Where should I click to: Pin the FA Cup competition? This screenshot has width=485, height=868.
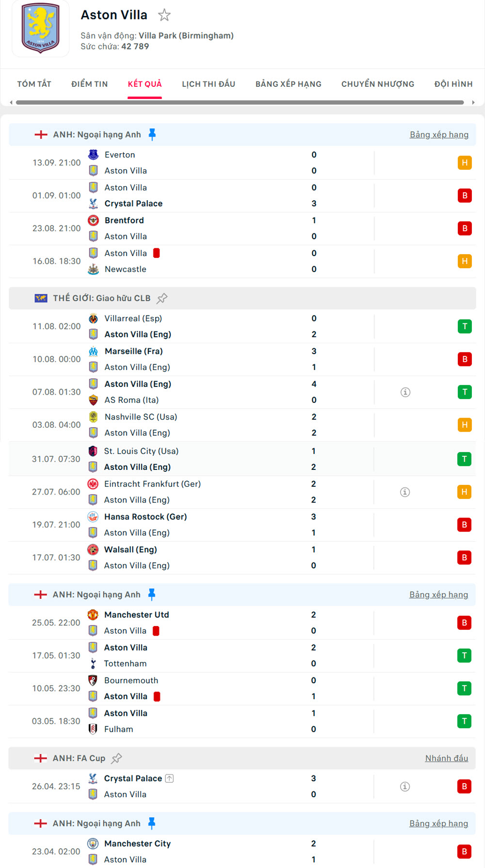116,758
